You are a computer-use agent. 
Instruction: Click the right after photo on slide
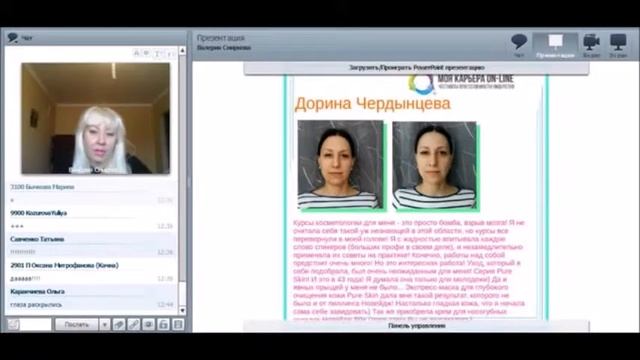434,165
